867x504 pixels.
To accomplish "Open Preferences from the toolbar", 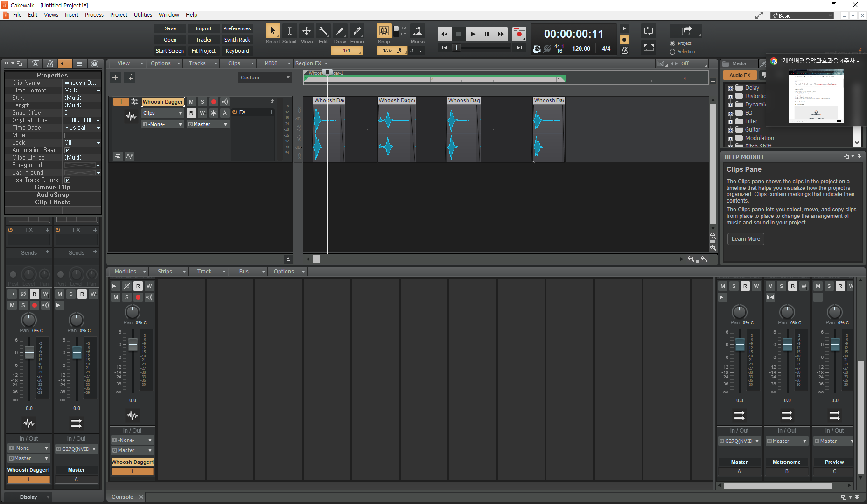I will coord(237,28).
